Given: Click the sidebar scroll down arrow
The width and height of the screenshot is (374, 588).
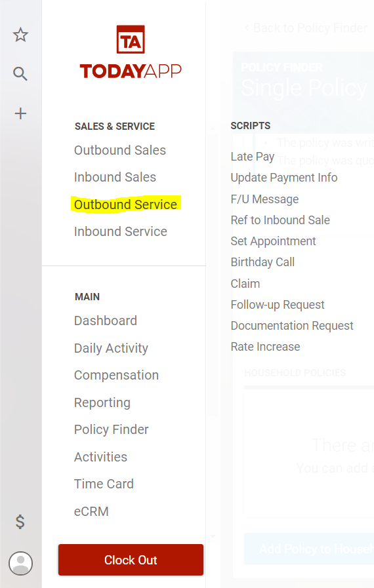Looking at the screenshot, I should (x=213, y=537).
